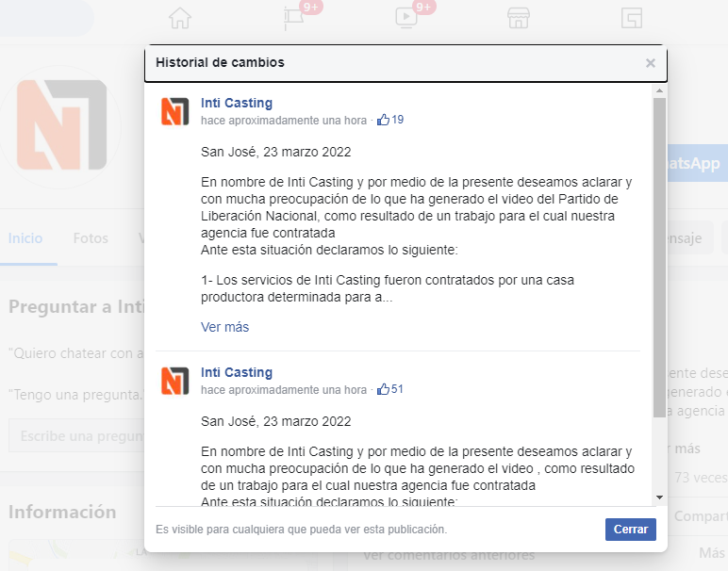Click the like icon showing 19
Image resolution: width=728 pixels, height=571 pixels.
[383, 121]
